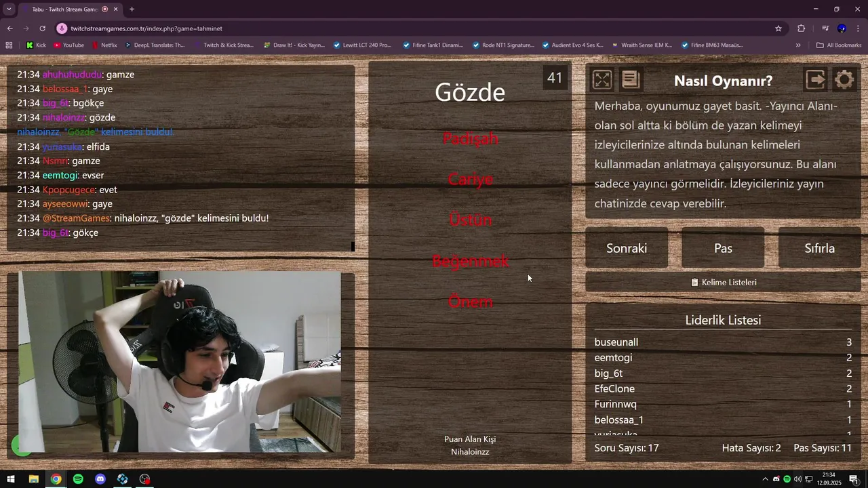The width and height of the screenshot is (868, 488).
Task: Open the Draw It! - Kick bookmark
Action: (294, 45)
